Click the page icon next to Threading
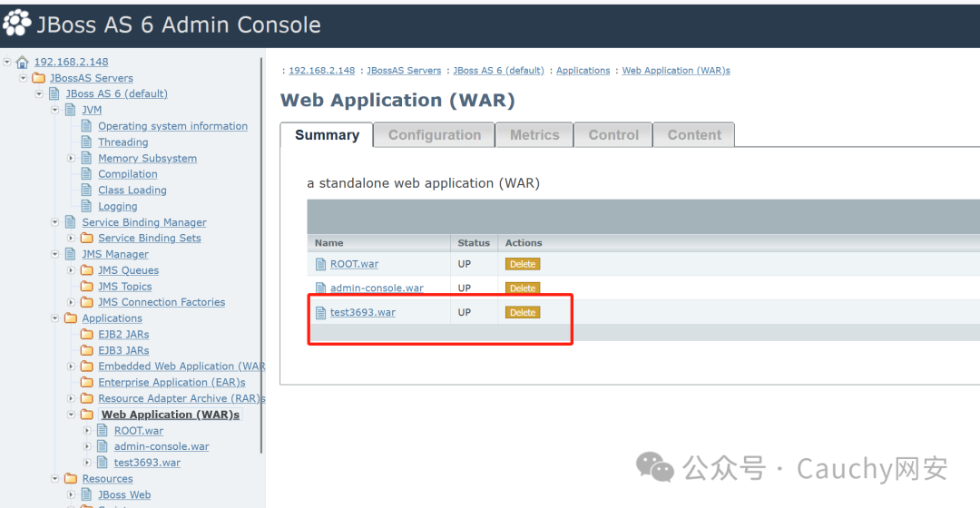 tap(87, 142)
